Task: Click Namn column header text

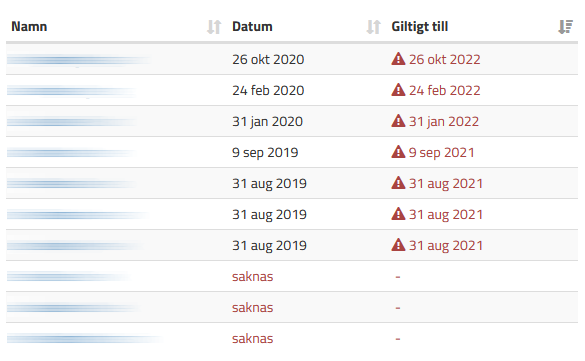Action: pos(29,27)
